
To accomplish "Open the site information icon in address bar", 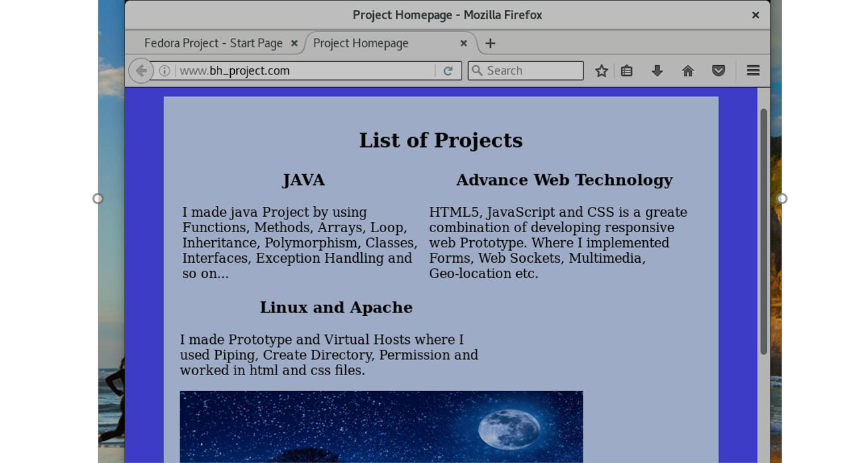I will (x=164, y=71).
